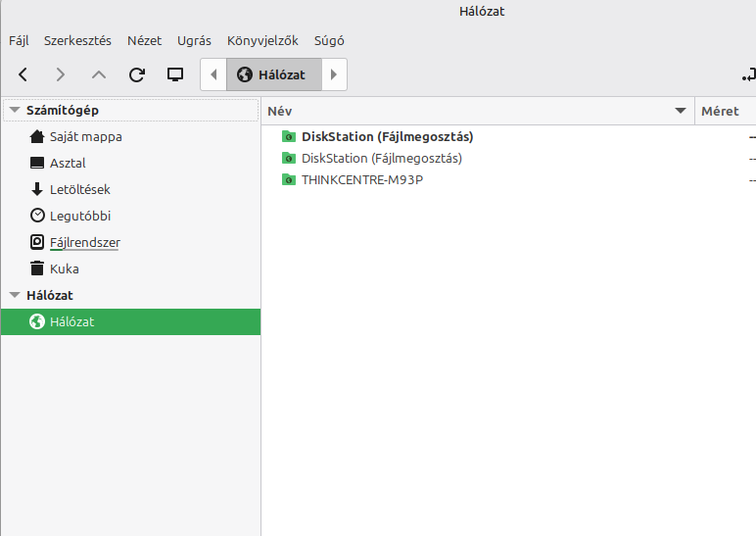Collapse the Számítógép sidebar section
Image resolution: width=756 pixels, height=536 pixels.
(15, 110)
